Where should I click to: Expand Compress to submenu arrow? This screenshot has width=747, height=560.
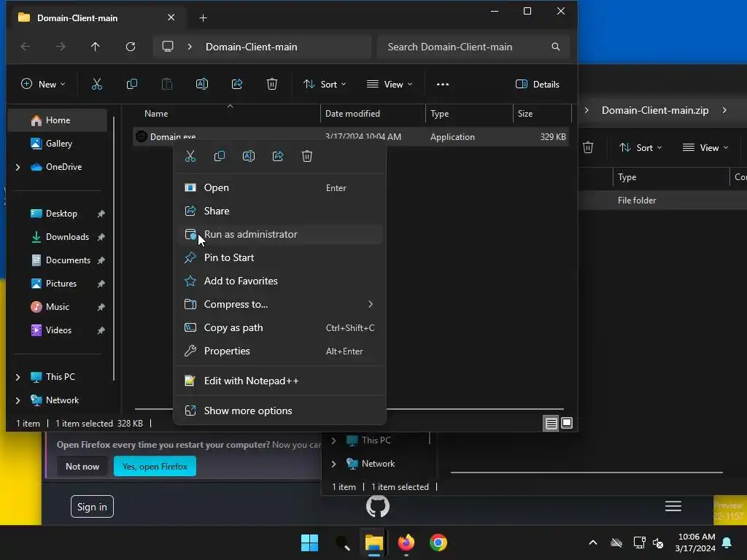370,304
